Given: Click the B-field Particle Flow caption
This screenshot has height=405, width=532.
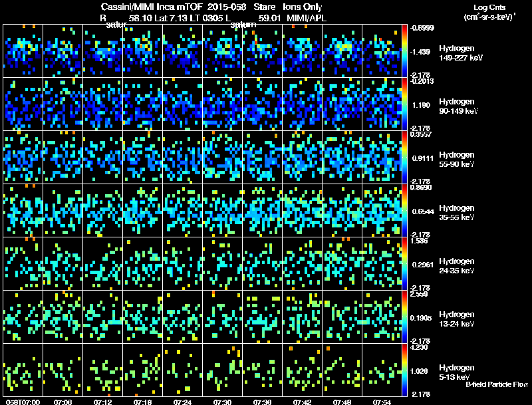Looking at the screenshot, I should click(497, 384).
